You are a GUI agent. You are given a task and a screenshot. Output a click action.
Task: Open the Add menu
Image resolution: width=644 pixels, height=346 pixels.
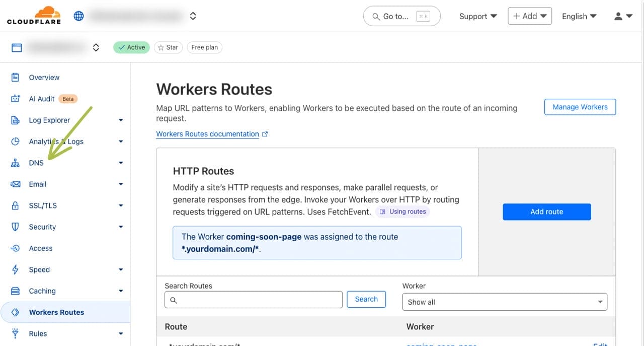530,16
